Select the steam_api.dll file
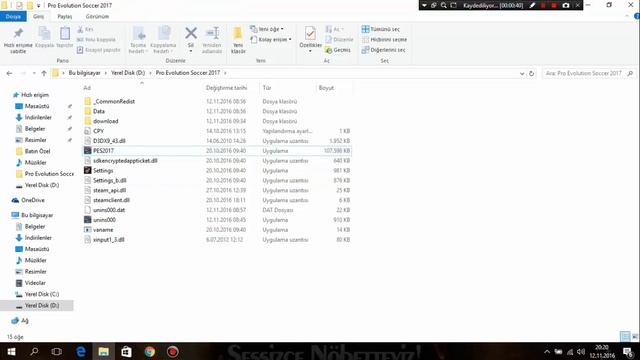640x360 pixels. click(x=216, y=190)
